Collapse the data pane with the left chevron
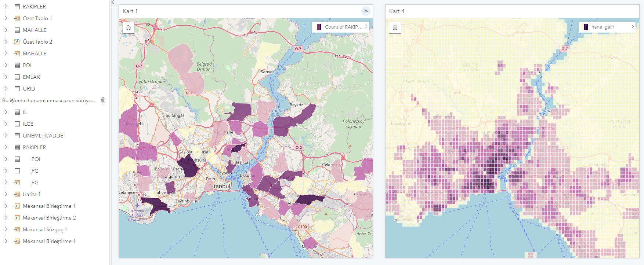Screen dimensions: 644x265 click(113, 3)
